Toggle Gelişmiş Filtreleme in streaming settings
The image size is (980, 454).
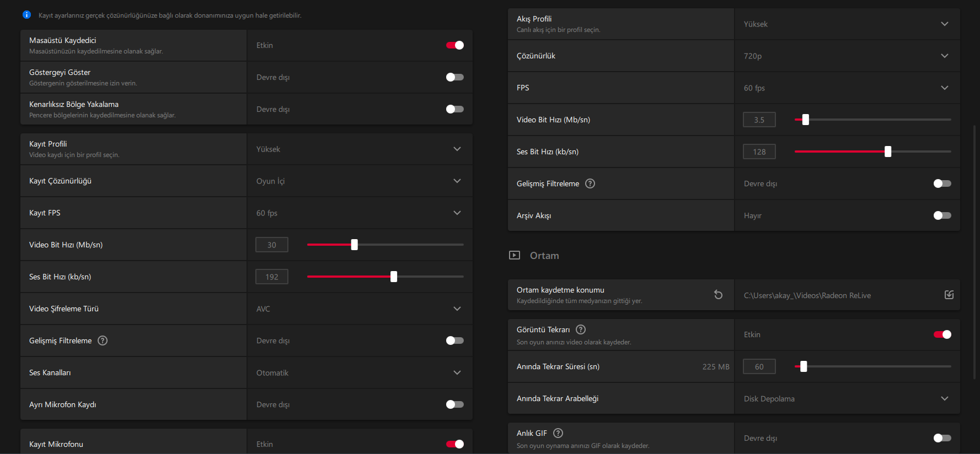942,183
